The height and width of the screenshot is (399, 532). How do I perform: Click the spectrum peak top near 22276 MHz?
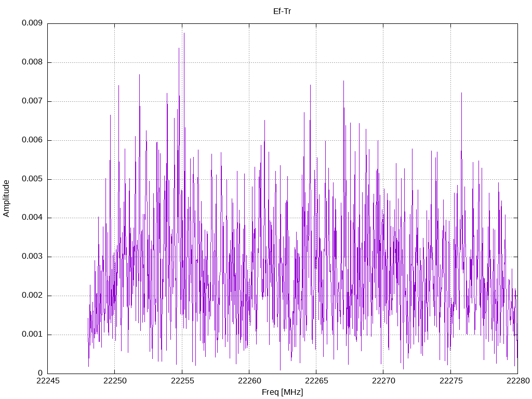pos(461,93)
